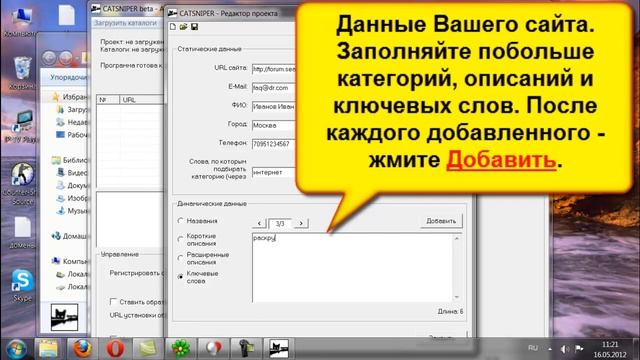Click the Save project floppy icon in the editor toolbar

pos(194,27)
